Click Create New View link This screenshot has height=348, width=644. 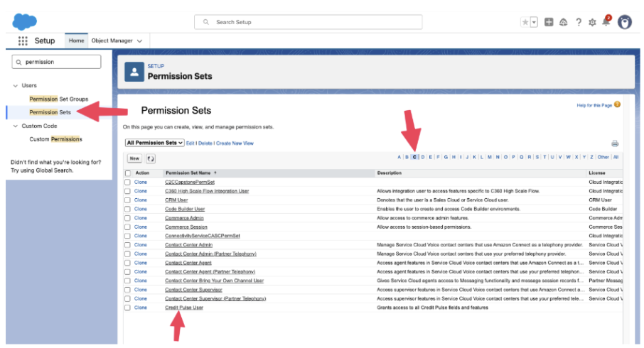[x=235, y=143]
